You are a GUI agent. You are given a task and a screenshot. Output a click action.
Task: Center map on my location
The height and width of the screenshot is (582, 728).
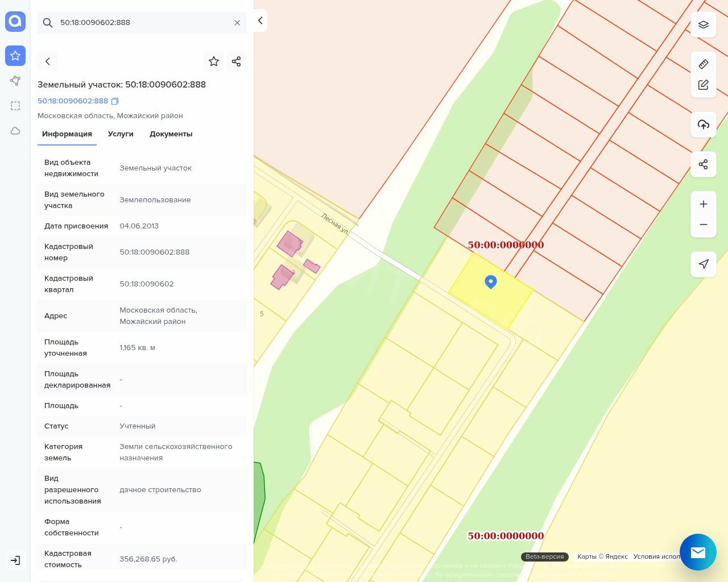(x=703, y=264)
